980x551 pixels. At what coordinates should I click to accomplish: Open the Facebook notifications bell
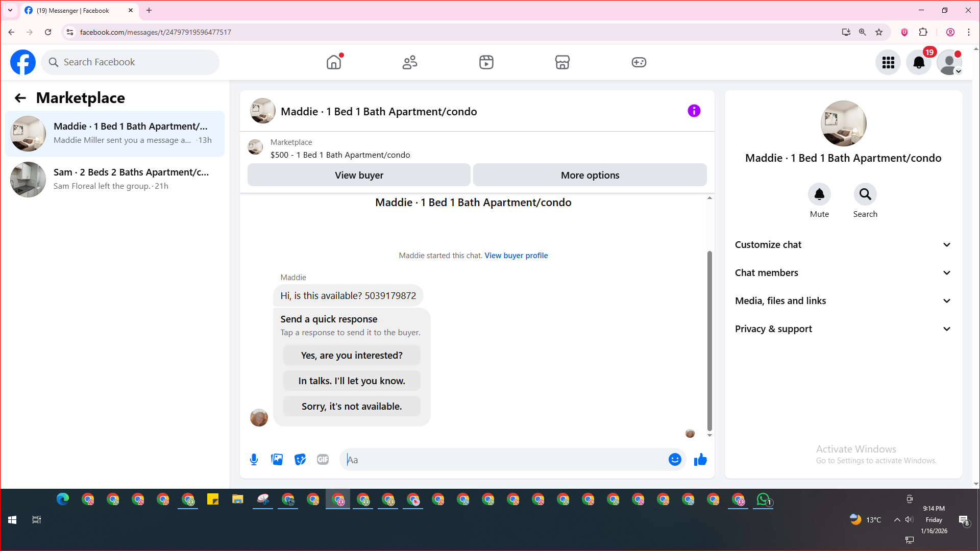click(x=918, y=62)
